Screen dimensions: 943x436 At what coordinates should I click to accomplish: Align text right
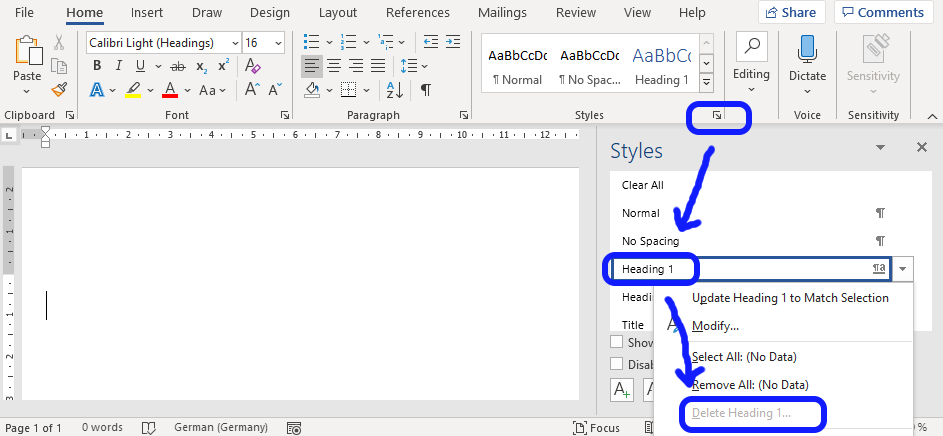point(356,66)
